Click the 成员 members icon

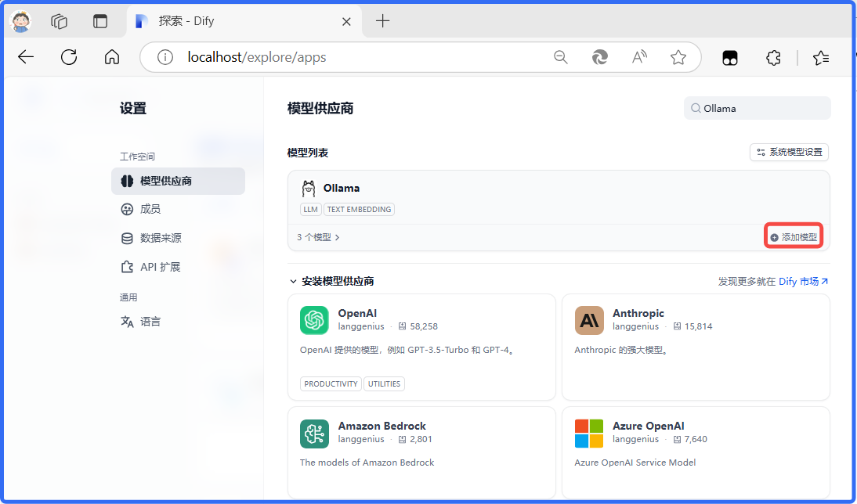click(x=127, y=209)
